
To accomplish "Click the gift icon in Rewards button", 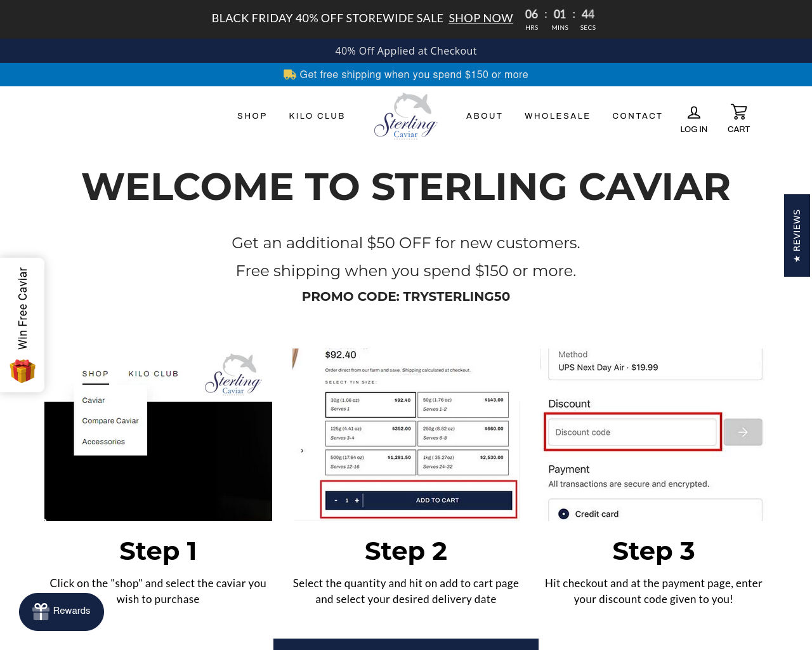I will coord(41,611).
